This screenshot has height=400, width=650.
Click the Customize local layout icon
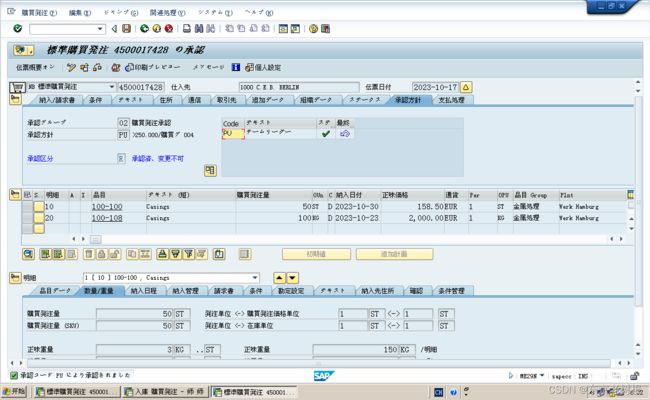325,28
